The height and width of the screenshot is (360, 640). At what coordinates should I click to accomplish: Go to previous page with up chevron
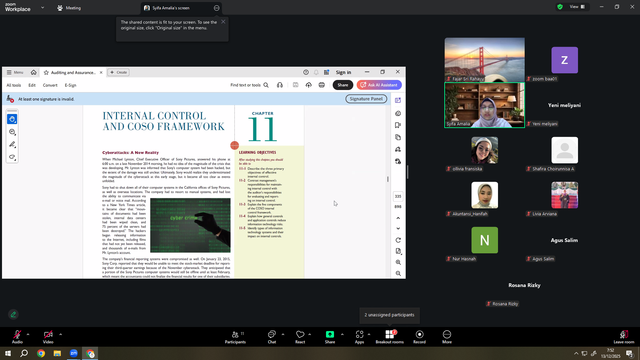click(398, 218)
